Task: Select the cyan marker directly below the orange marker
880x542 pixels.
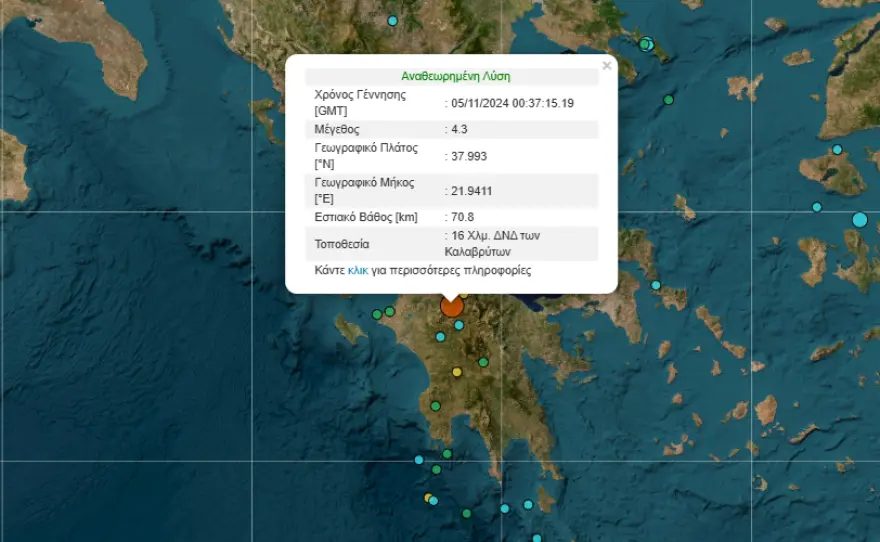Action: tap(459, 325)
